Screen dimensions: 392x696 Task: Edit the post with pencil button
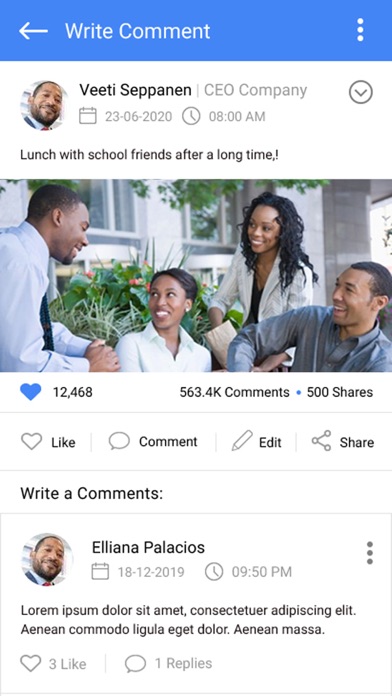[x=256, y=442]
